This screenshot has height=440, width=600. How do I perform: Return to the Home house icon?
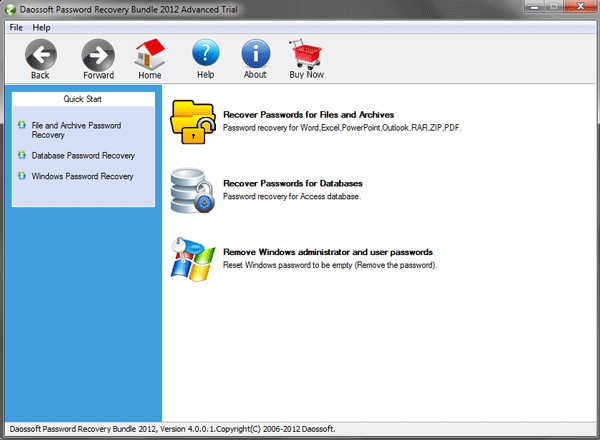150,54
